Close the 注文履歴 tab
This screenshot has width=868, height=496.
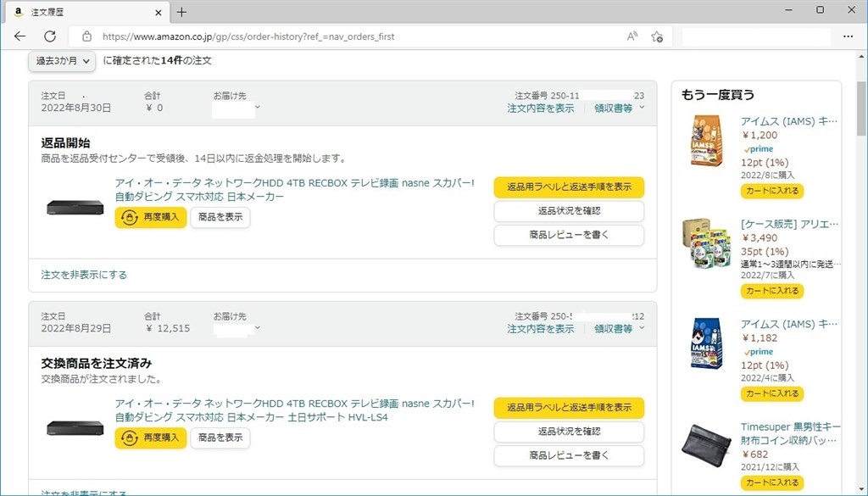coord(159,12)
